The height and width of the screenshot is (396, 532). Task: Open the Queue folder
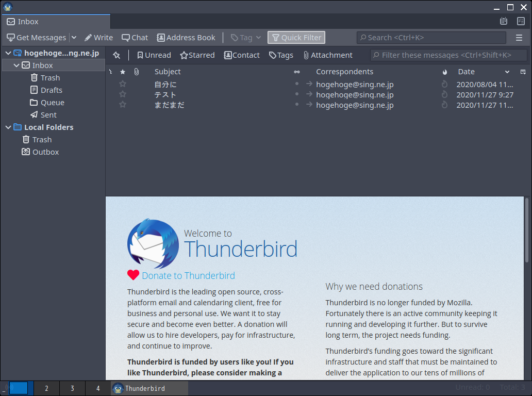(x=52, y=103)
